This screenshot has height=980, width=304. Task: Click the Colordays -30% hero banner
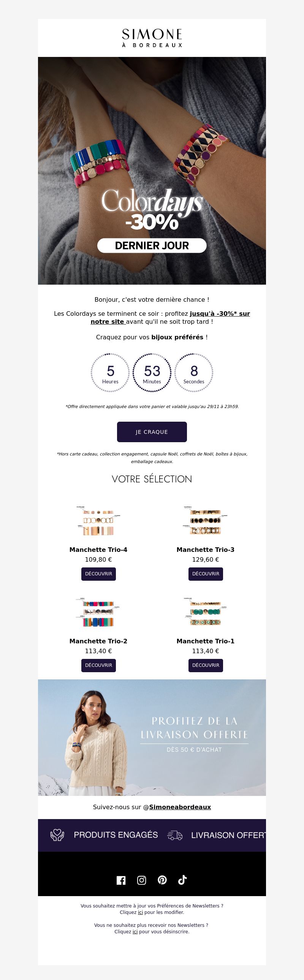(152, 170)
